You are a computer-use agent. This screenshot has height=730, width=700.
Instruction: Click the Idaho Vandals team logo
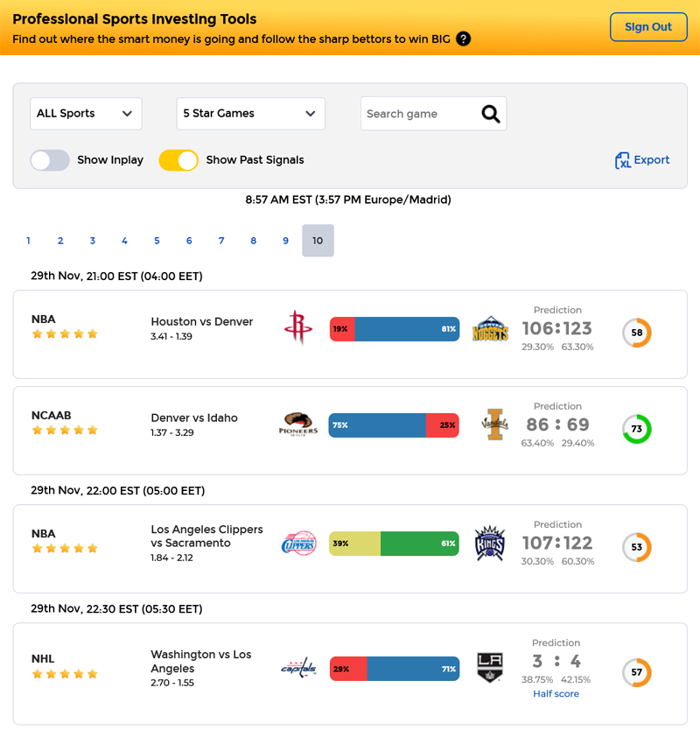(x=494, y=425)
